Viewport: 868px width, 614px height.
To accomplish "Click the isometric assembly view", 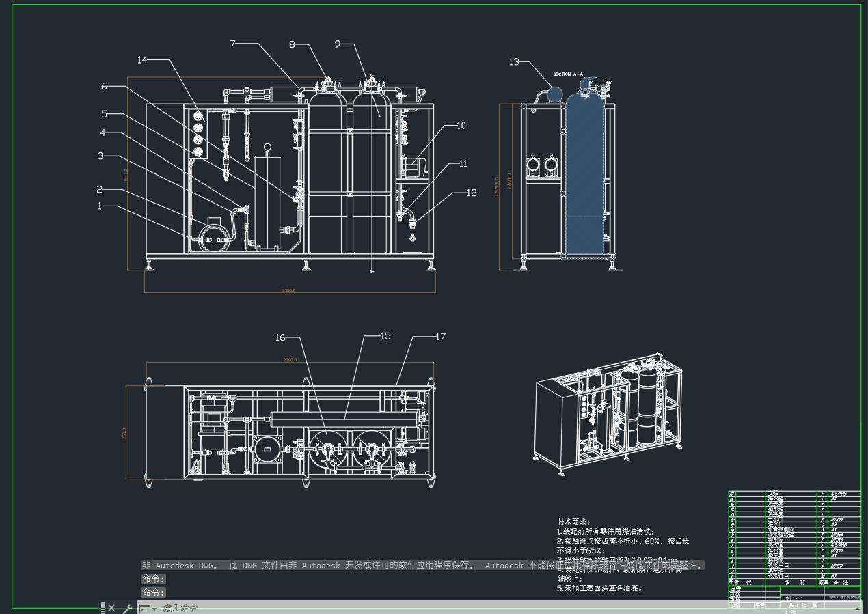I will [608, 417].
